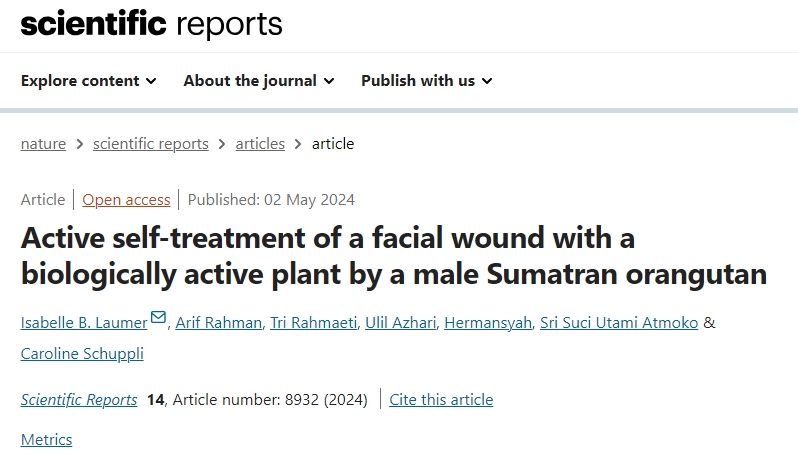Expand the About the journal chevron

(x=329, y=81)
